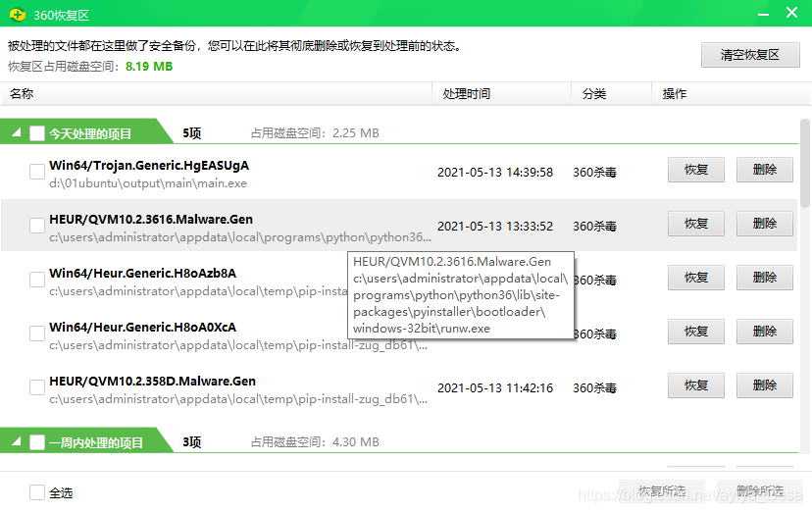This screenshot has height=513, width=812.
Task: Select HEUR/QVM10.2.358D.Malware.Gen name
Action: click(x=152, y=381)
